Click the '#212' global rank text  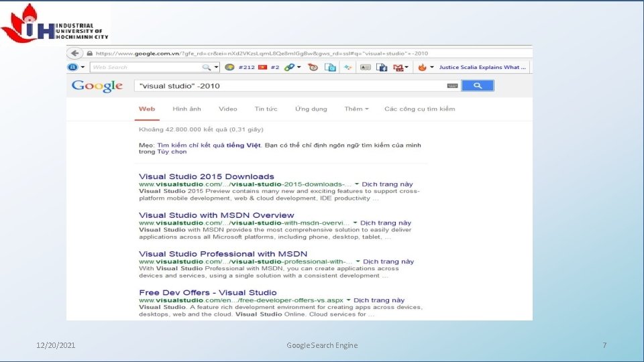coord(246,67)
